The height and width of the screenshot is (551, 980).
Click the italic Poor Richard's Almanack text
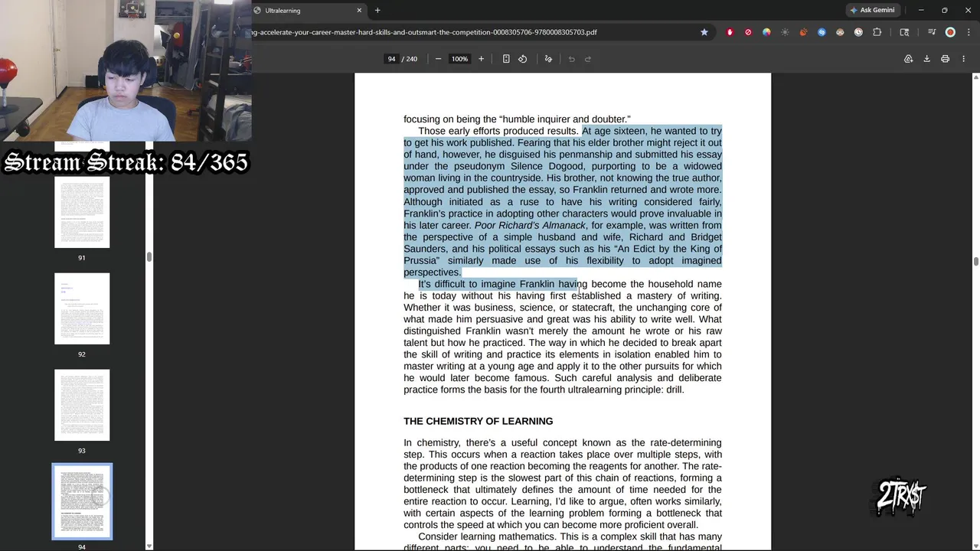click(530, 225)
